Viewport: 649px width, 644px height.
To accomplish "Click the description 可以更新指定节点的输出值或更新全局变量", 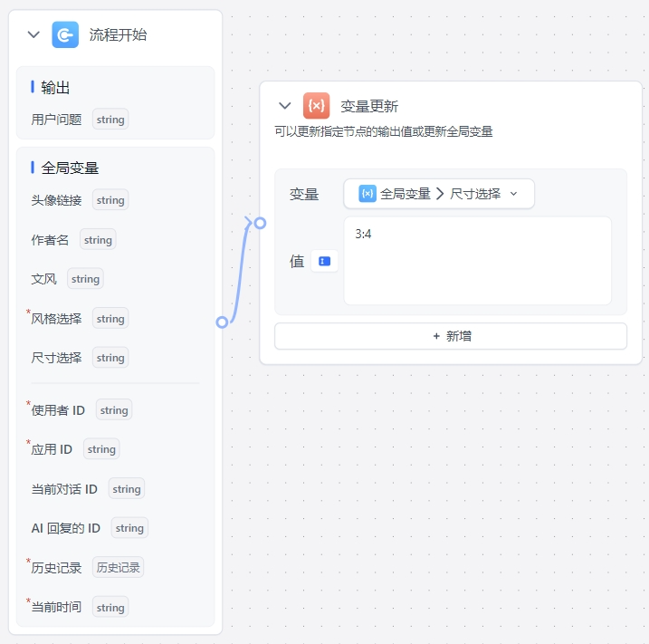I will 384,131.
